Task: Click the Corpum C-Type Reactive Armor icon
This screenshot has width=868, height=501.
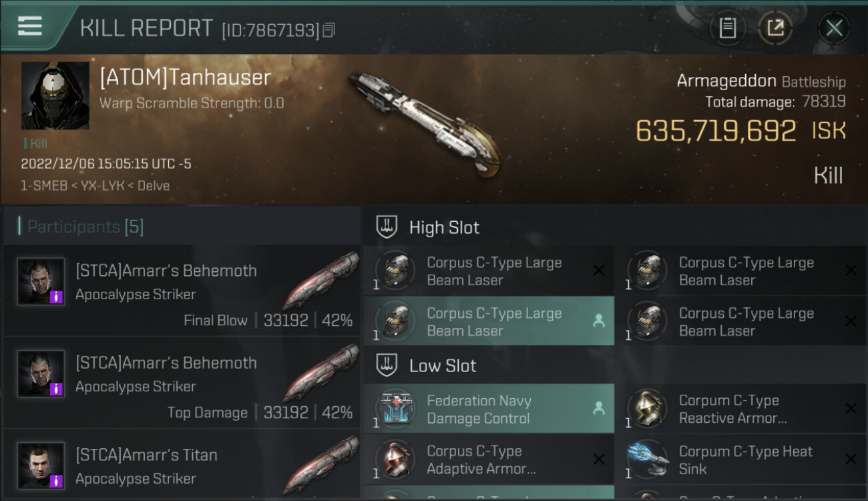Action: coord(648,409)
